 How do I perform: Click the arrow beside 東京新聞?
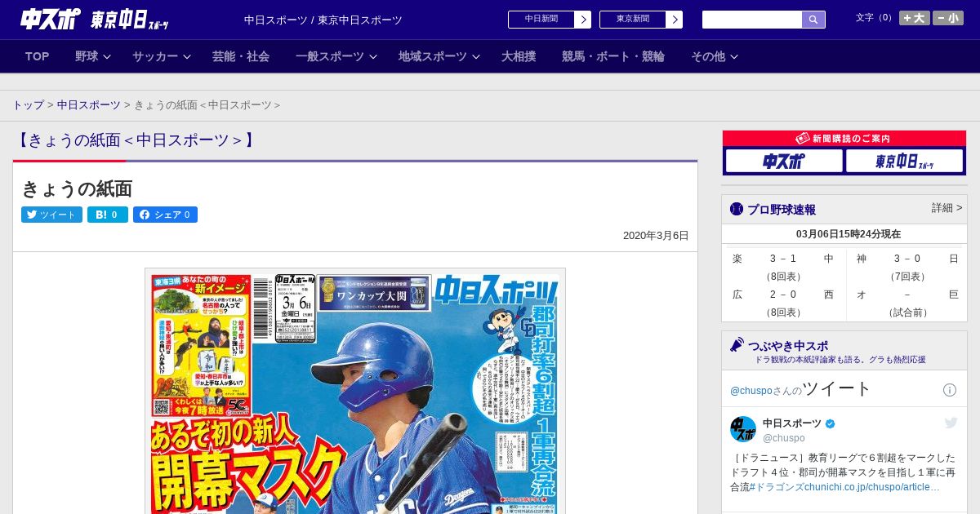(x=675, y=20)
